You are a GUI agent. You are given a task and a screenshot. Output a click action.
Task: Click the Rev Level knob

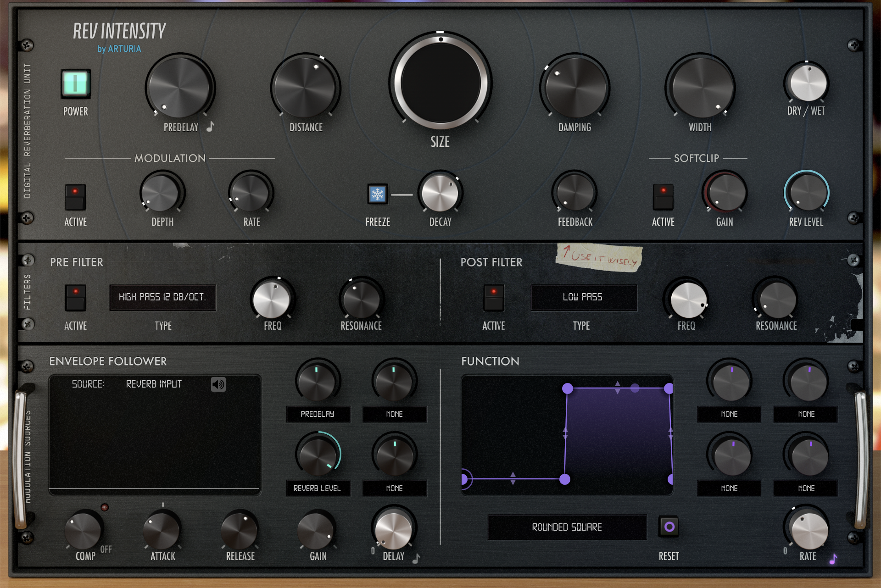pyautogui.click(x=807, y=193)
